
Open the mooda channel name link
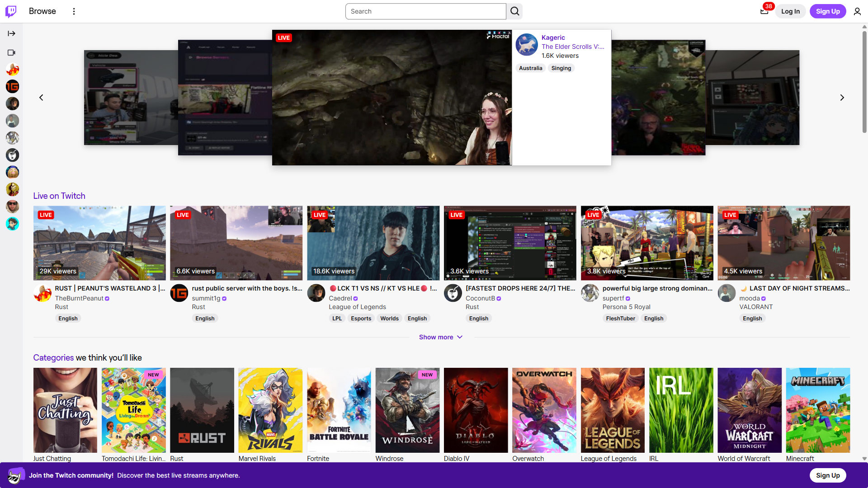(x=749, y=298)
